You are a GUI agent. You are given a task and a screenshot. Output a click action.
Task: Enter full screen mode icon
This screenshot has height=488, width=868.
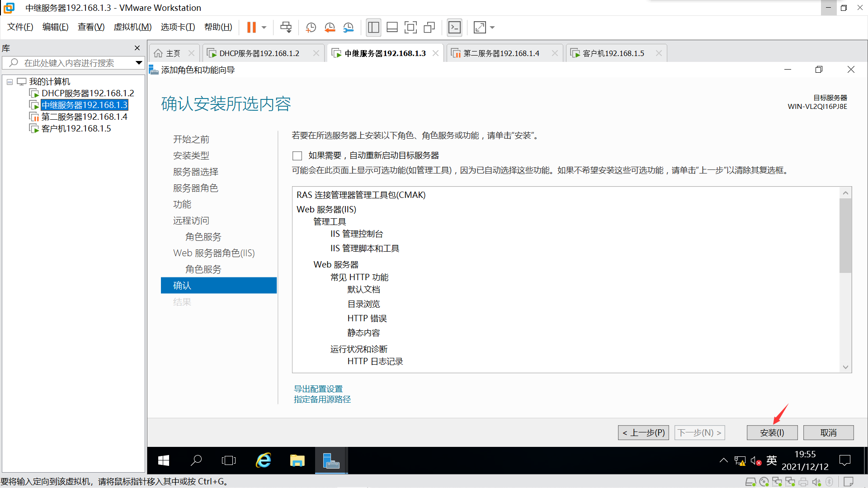(x=410, y=28)
